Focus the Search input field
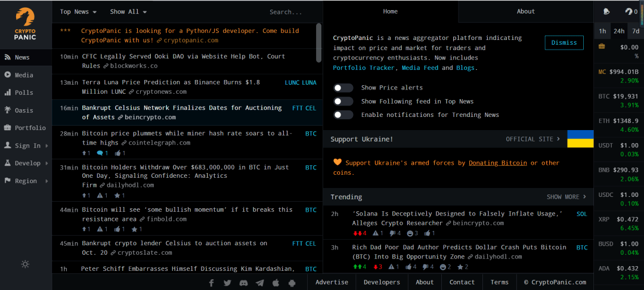 [286, 12]
